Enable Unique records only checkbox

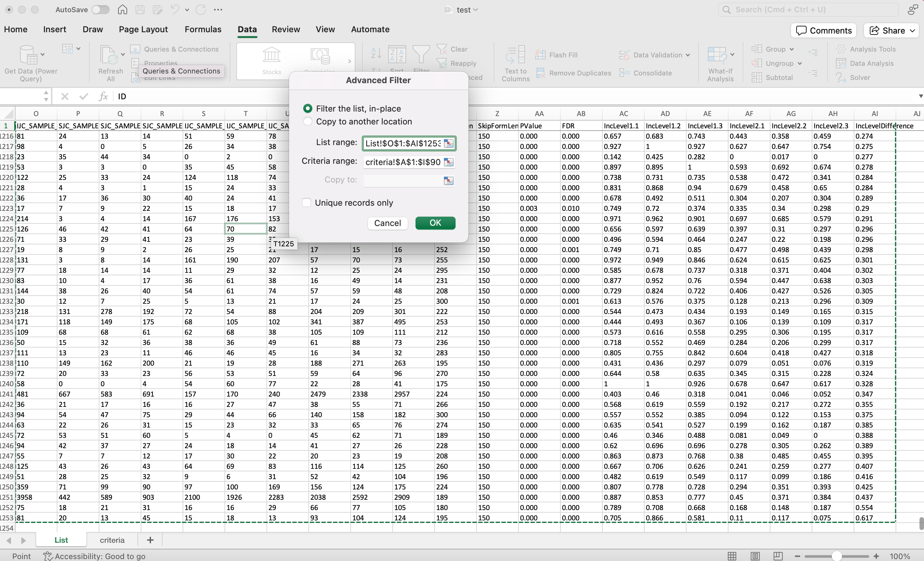(307, 203)
